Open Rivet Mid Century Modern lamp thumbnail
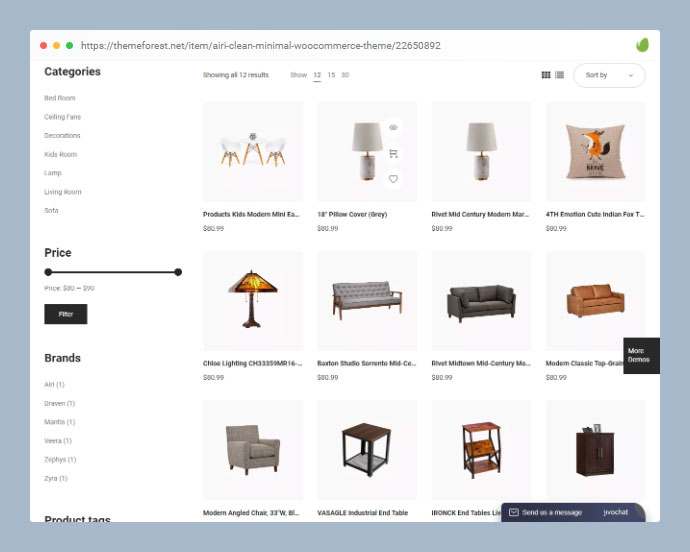 click(x=481, y=151)
